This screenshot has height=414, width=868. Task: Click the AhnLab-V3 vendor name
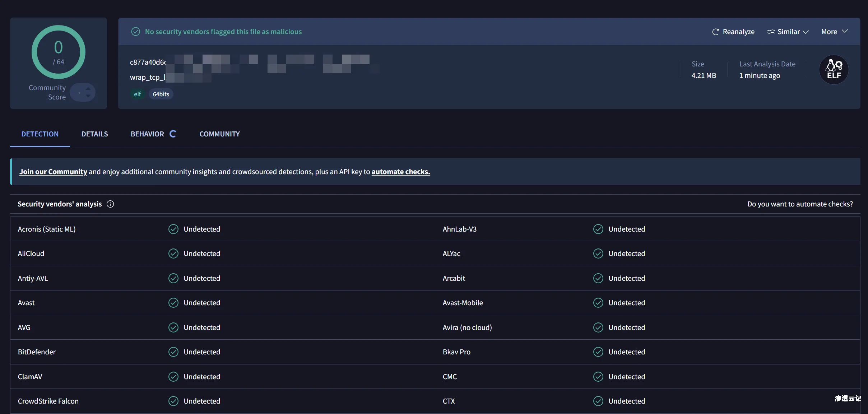point(459,229)
